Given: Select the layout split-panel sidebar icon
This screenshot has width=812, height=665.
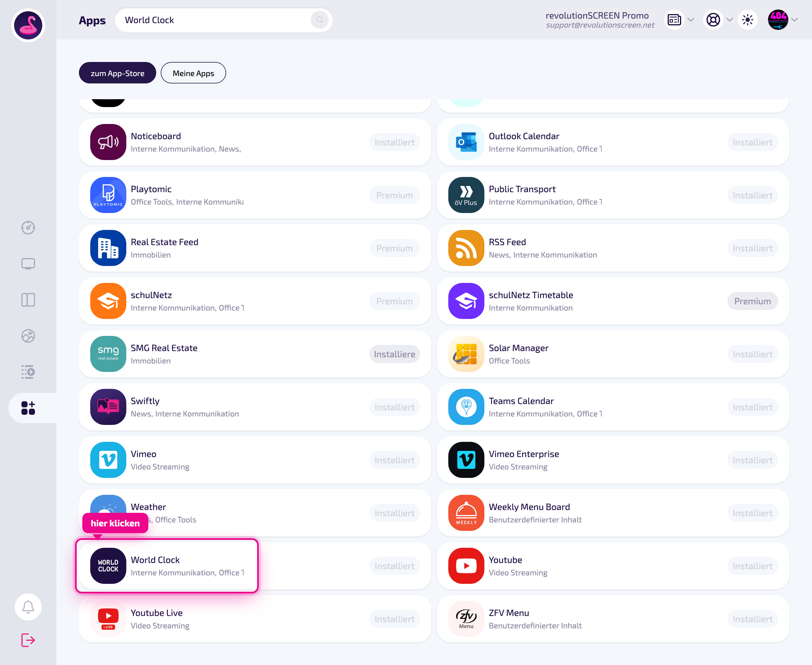Looking at the screenshot, I should (x=28, y=300).
